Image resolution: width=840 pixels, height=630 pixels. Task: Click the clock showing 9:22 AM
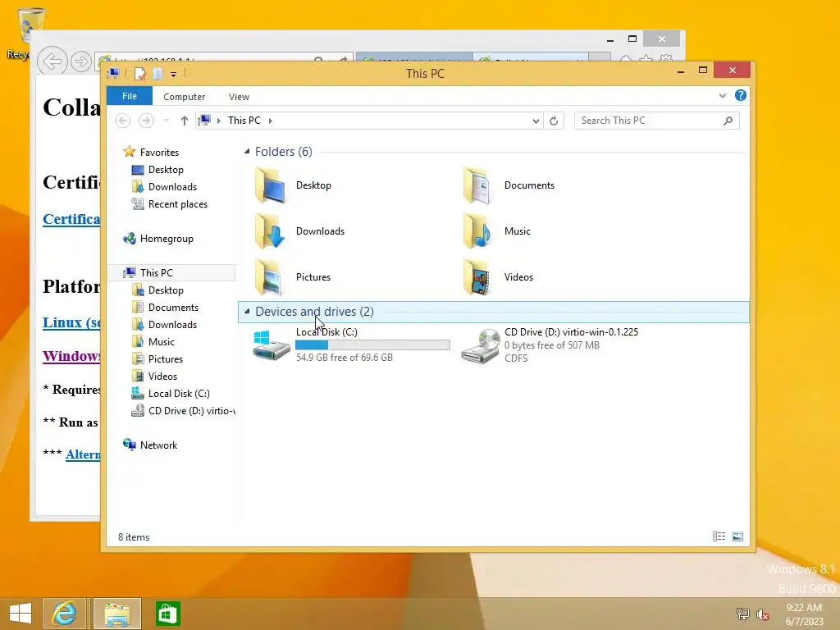click(x=804, y=608)
